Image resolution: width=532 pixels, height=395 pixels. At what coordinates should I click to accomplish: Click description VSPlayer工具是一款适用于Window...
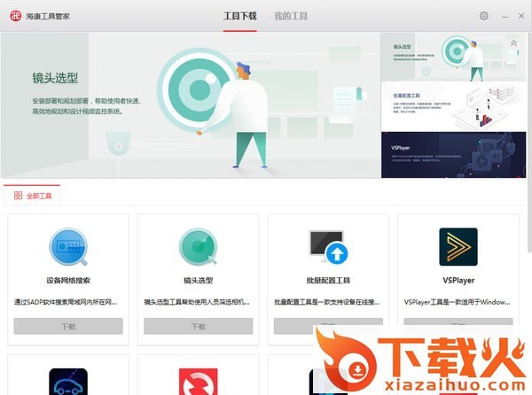pyautogui.click(x=457, y=302)
